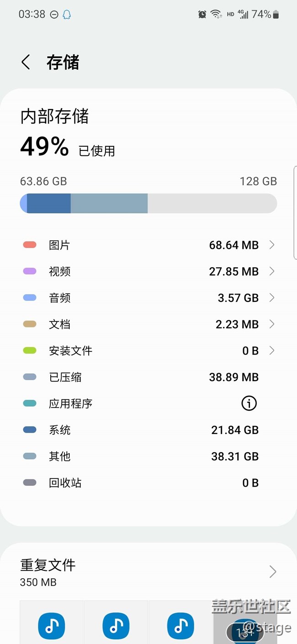Tap the battery icon in status bar

pos(276,15)
